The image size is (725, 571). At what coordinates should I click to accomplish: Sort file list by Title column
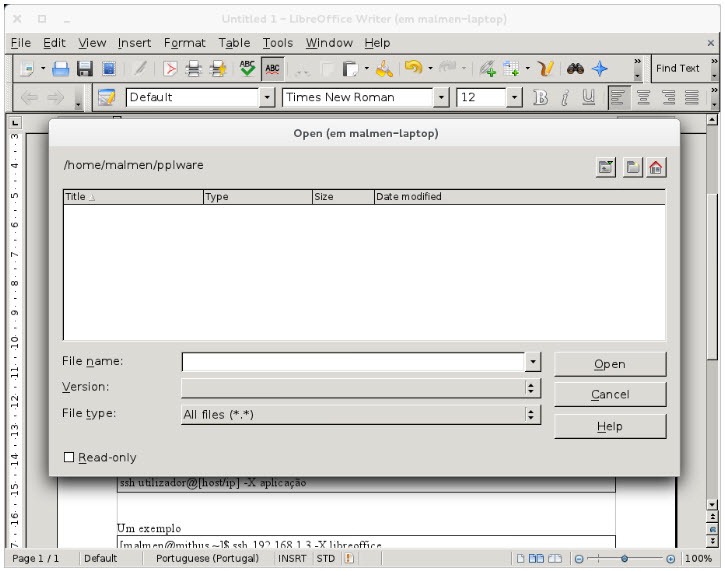[x=133, y=197]
